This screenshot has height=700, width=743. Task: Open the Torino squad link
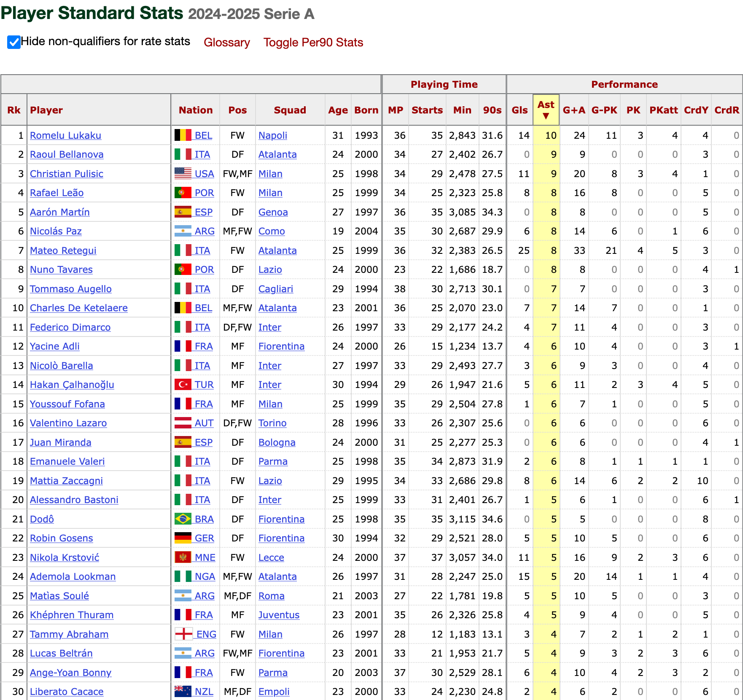[x=272, y=423]
